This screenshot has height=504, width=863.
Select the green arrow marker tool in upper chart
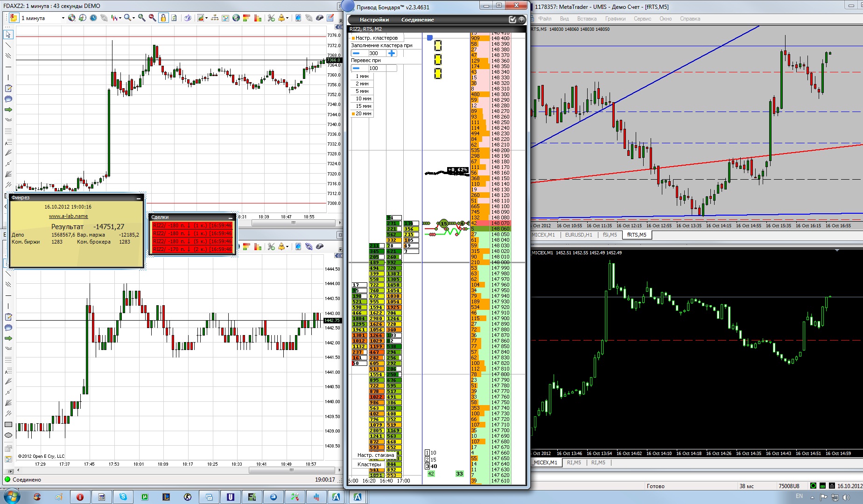click(x=8, y=110)
